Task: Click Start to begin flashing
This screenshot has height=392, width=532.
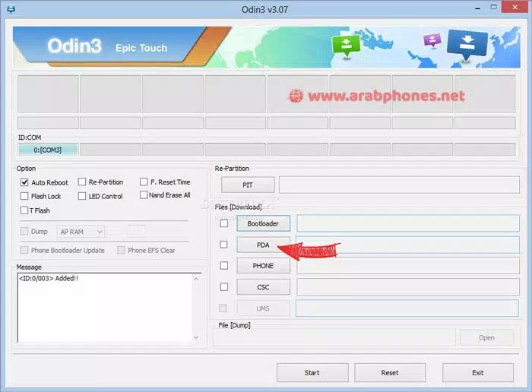Action: (312, 373)
